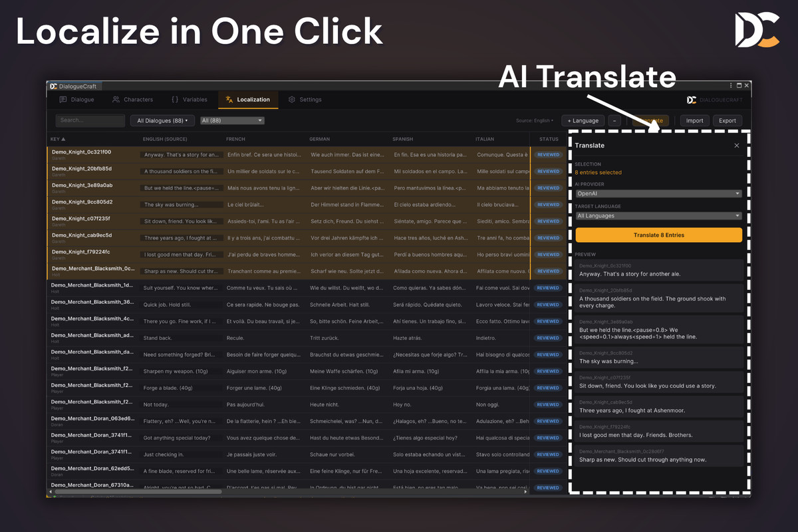Click the preview card 'Anyway. That's a story for another ale.'
This screenshot has width=798, height=532.
tap(658, 270)
